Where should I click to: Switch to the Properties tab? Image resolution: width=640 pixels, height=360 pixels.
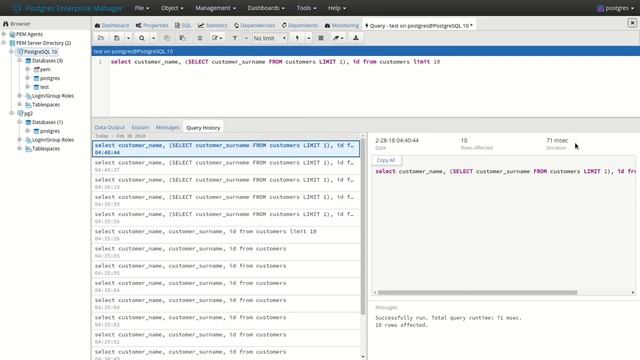click(152, 25)
